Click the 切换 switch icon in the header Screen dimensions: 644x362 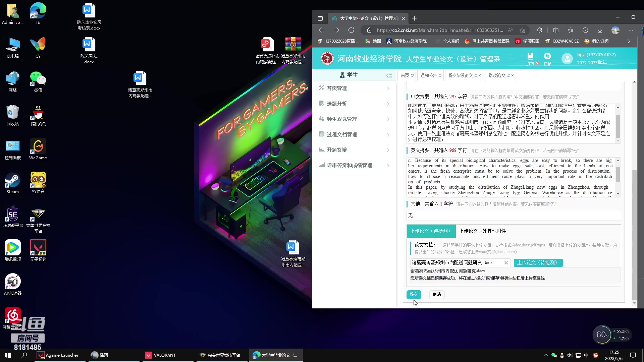click(547, 59)
